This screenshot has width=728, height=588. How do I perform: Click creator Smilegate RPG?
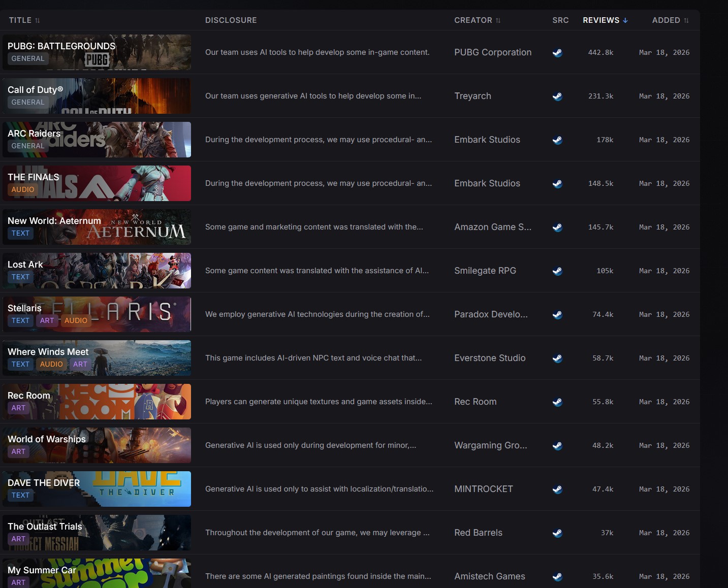point(485,271)
